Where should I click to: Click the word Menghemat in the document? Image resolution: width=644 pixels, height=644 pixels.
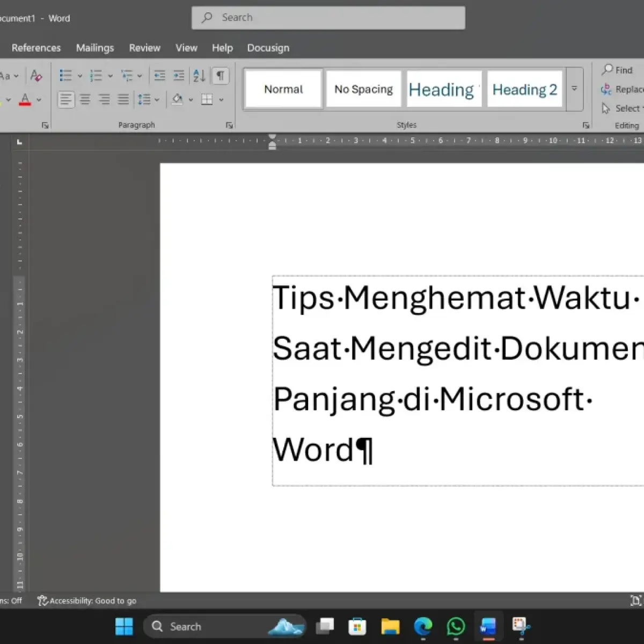click(434, 298)
